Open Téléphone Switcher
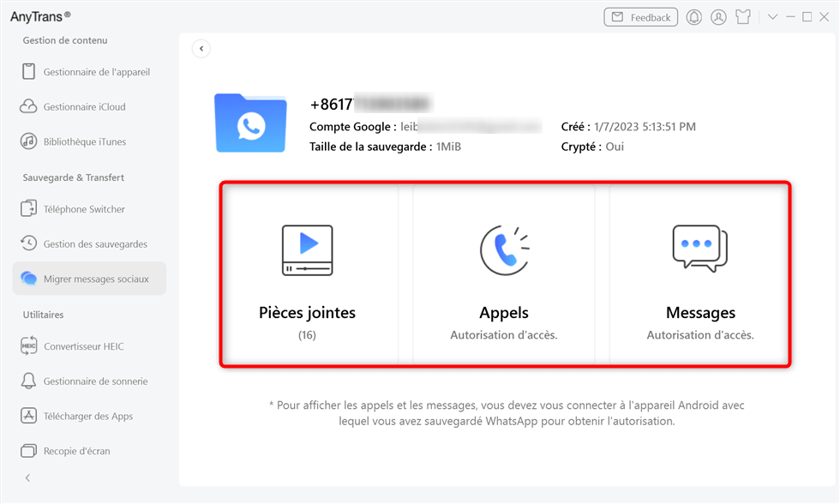This screenshot has width=840, height=504. [x=89, y=209]
